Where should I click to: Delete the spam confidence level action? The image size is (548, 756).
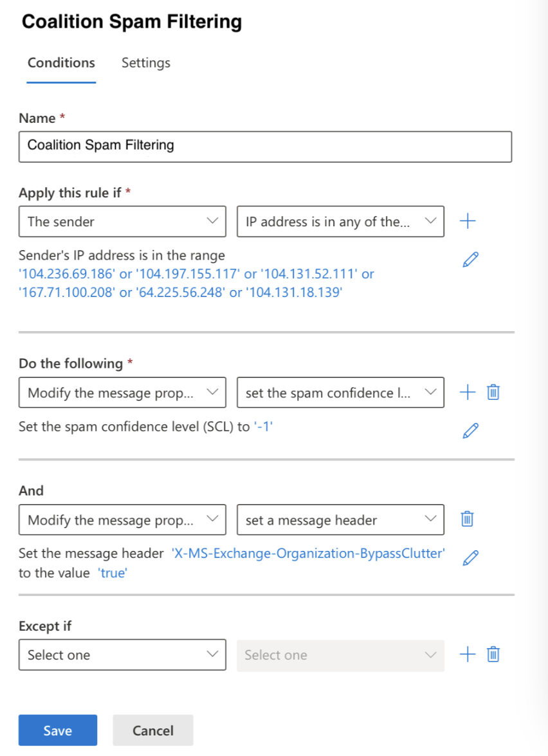point(493,392)
